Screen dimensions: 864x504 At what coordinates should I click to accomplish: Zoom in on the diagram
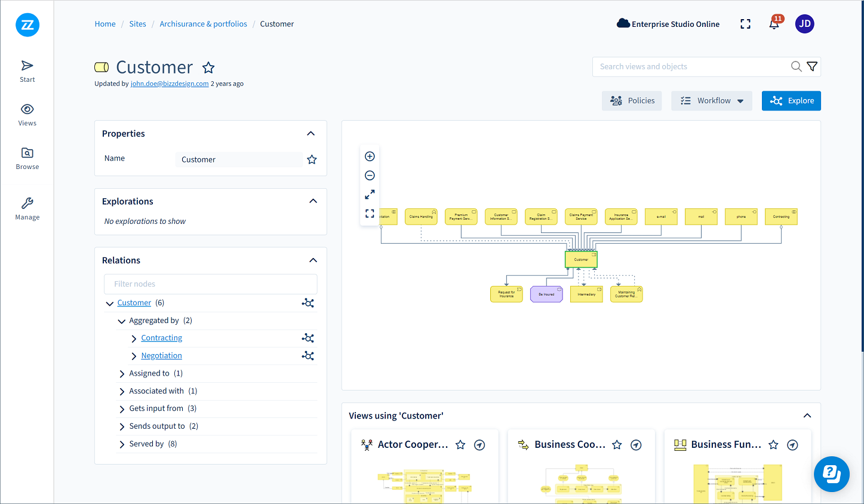point(370,156)
